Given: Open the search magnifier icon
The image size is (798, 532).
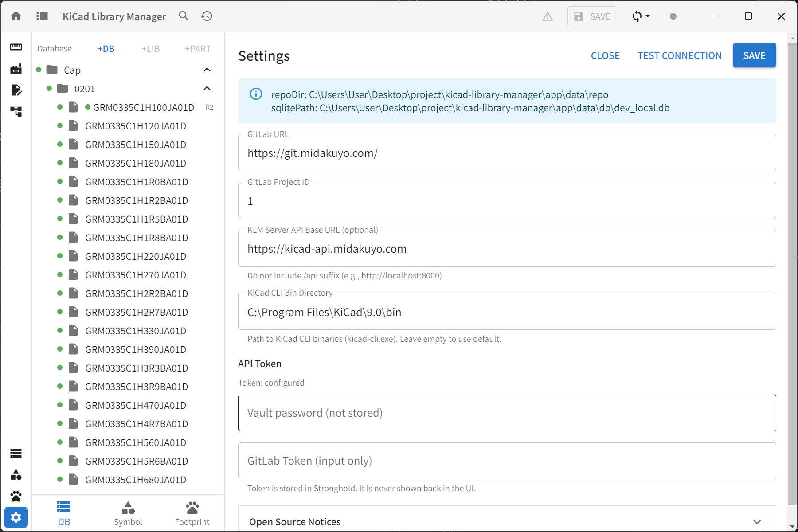Looking at the screenshot, I should pos(184,16).
